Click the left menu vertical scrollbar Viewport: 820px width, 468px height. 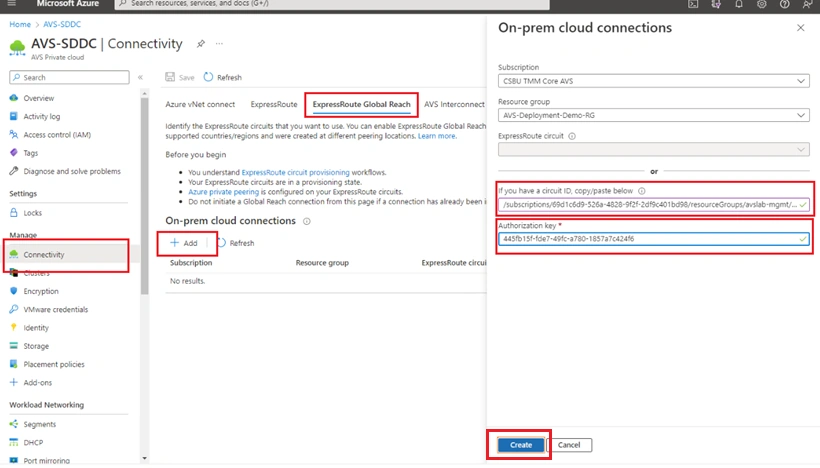[144, 196]
